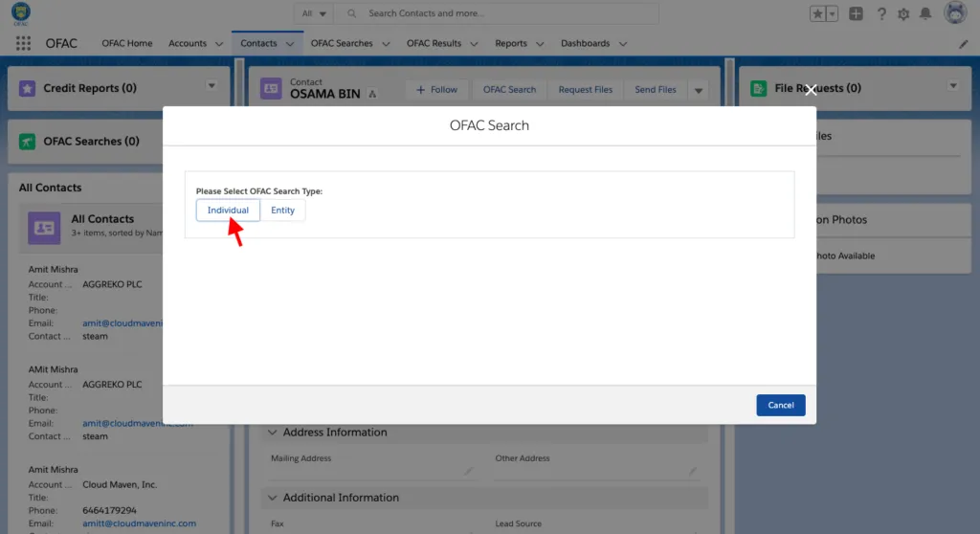Select the Entity search type
The height and width of the screenshot is (534, 980).
282,211
